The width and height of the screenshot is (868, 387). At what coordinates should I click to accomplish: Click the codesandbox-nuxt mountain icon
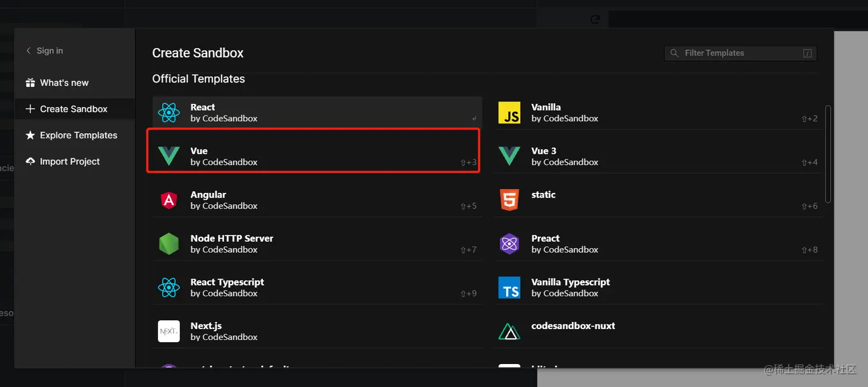coord(509,331)
